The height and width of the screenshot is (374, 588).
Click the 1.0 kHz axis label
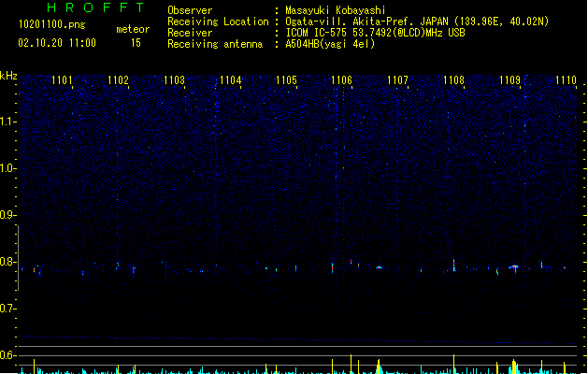(7, 168)
